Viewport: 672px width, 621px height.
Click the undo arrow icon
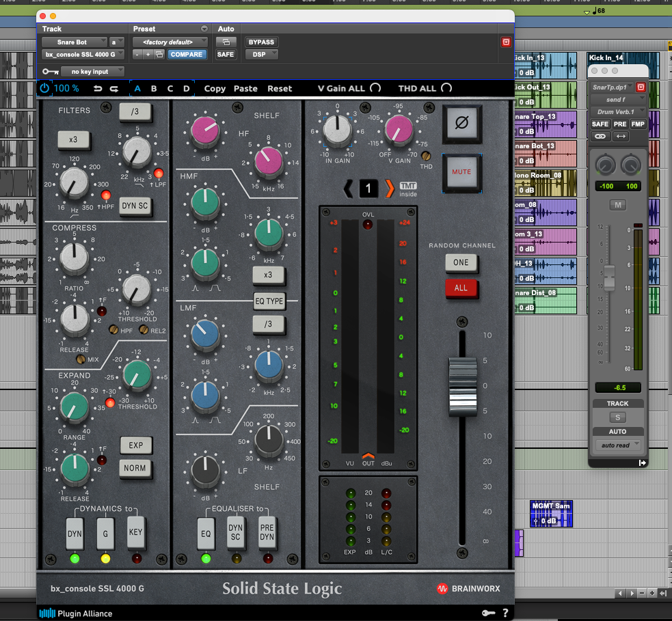point(98,89)
